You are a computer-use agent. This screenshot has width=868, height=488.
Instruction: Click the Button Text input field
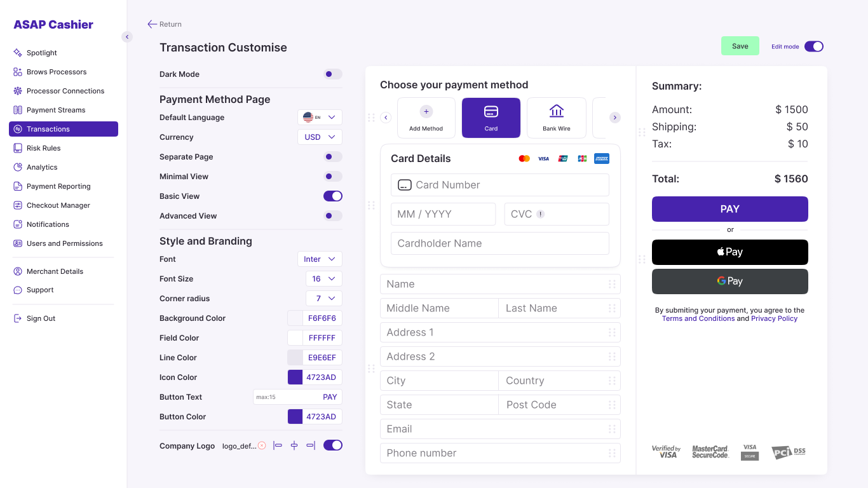(x=298, y=397)
